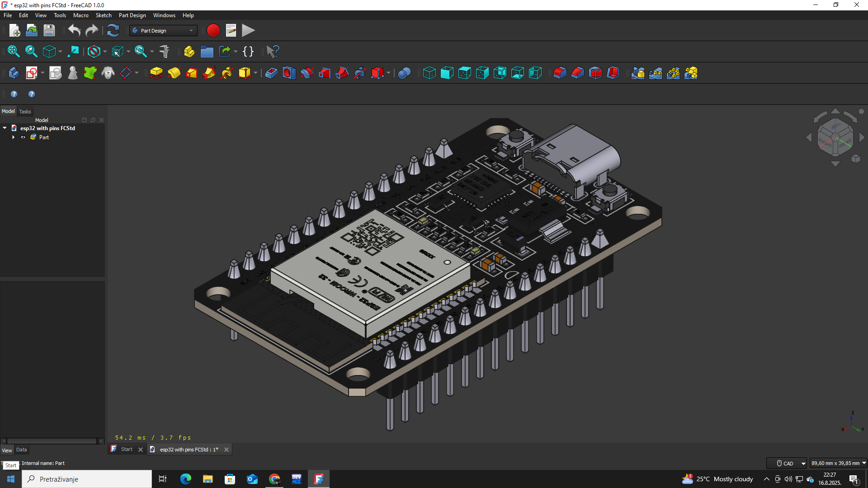Click the Create body icon
868x488 pixels.
click(x=14, y=73)
